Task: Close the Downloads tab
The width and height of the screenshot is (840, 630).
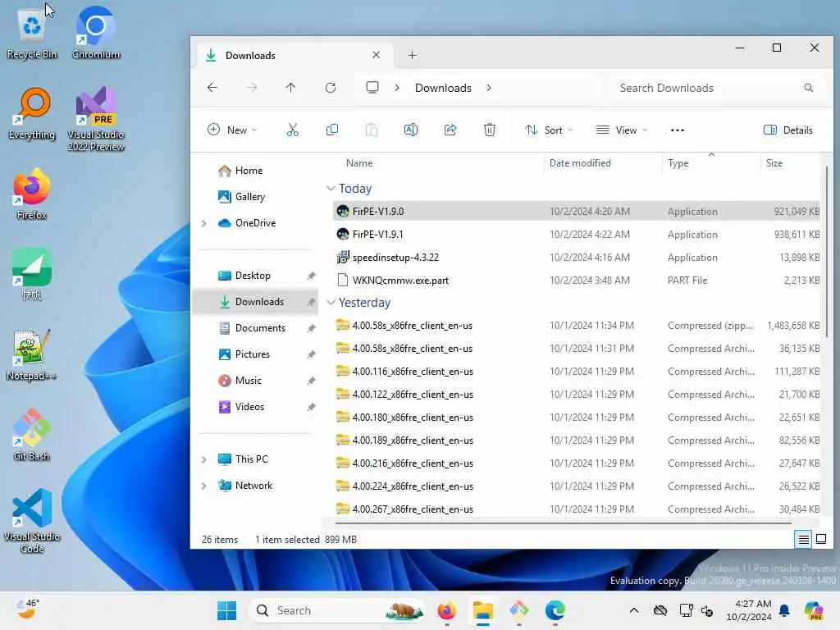Action: click(376, 55)
